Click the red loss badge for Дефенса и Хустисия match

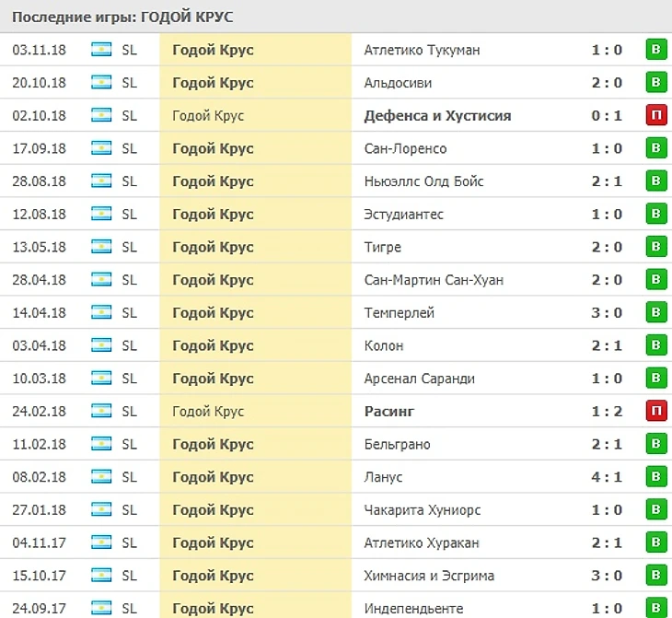655,116
